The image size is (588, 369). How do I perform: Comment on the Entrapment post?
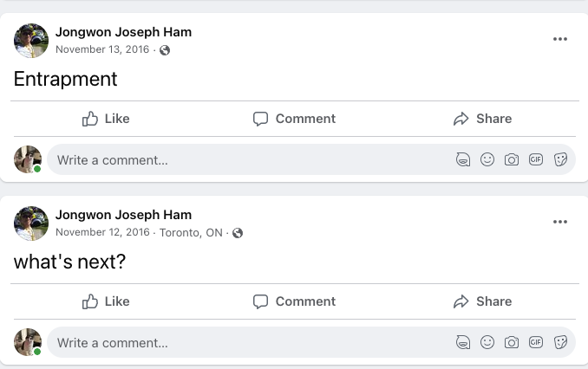coord(294,119)
